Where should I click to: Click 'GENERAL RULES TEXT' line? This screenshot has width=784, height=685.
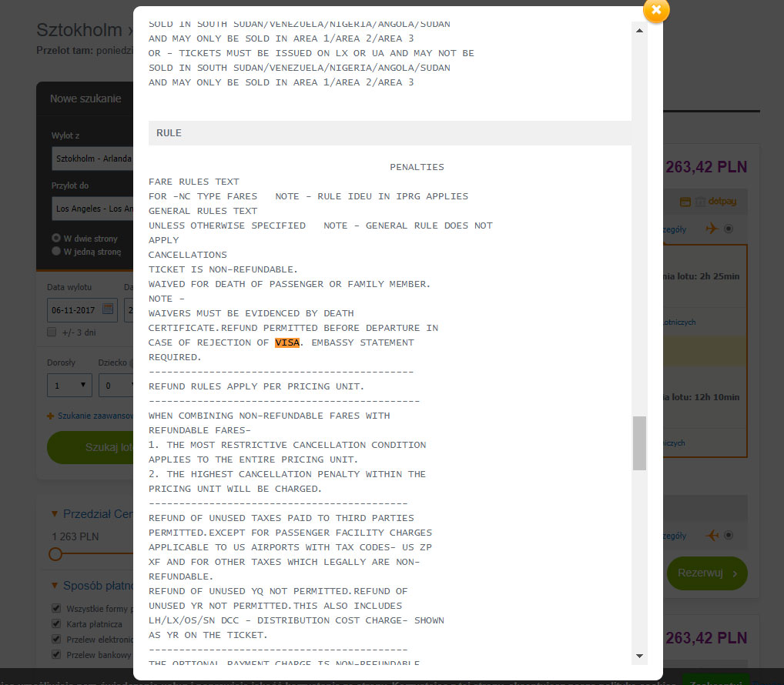203,211
